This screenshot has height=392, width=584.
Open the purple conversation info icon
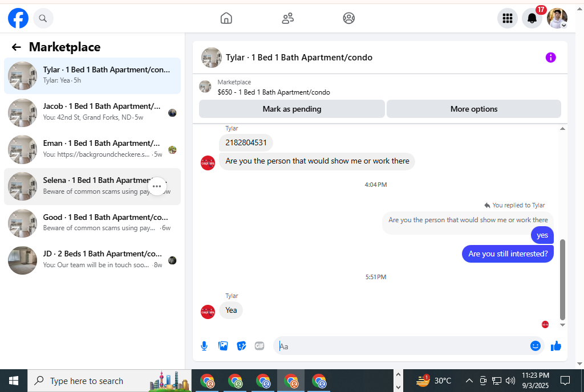pos(550,58)
